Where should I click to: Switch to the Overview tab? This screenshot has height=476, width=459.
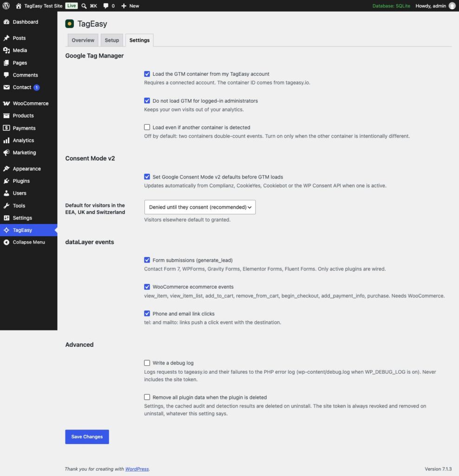tap(83, 40)
